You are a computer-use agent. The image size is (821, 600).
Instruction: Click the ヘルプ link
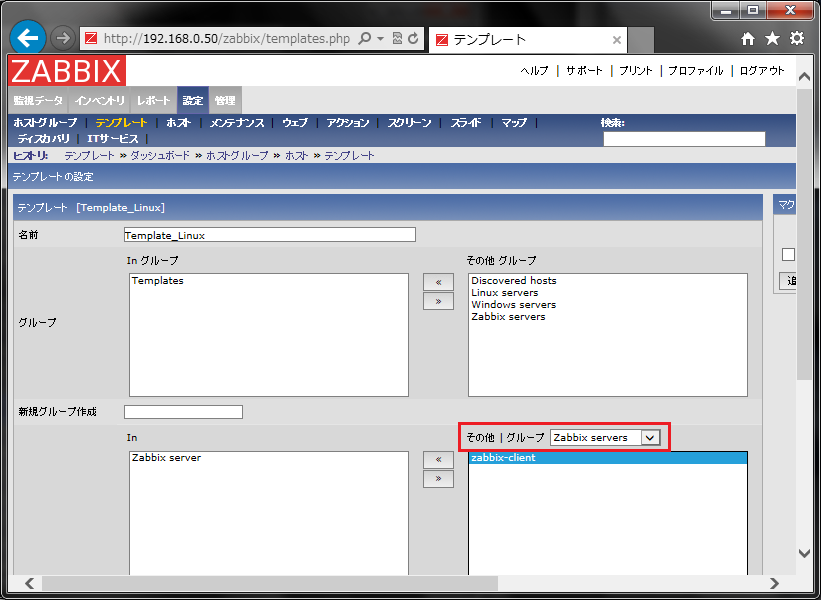tap(534, 71)
